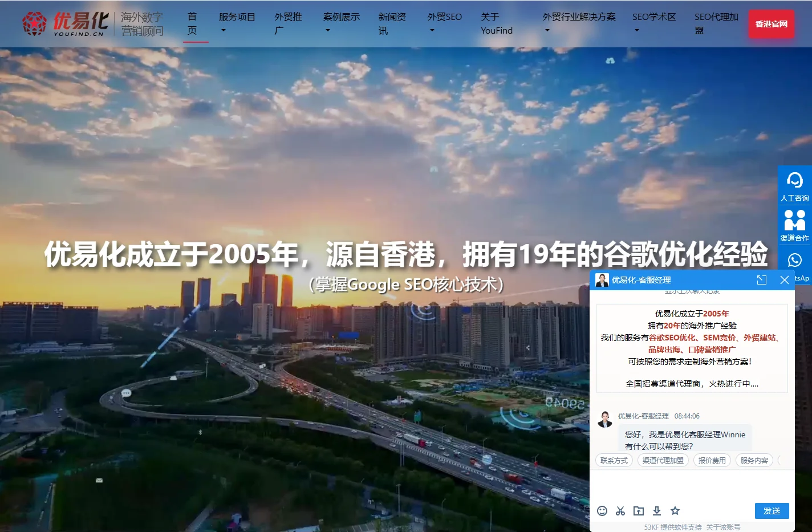This screenshot has height=532, width=812.
Task: Click the blue 发送 send button
Action: (x=772, y=511)
